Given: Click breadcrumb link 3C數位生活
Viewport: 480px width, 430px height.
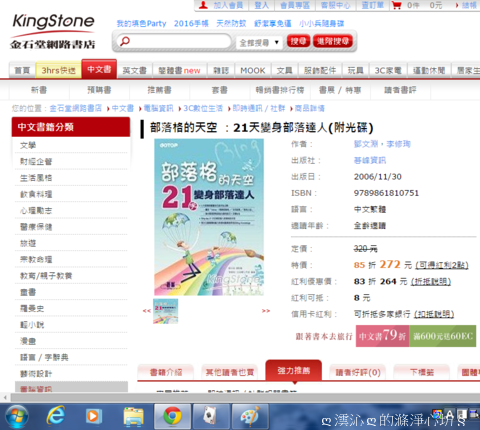Looking at the screenshot, I should [x=203, y=108].
